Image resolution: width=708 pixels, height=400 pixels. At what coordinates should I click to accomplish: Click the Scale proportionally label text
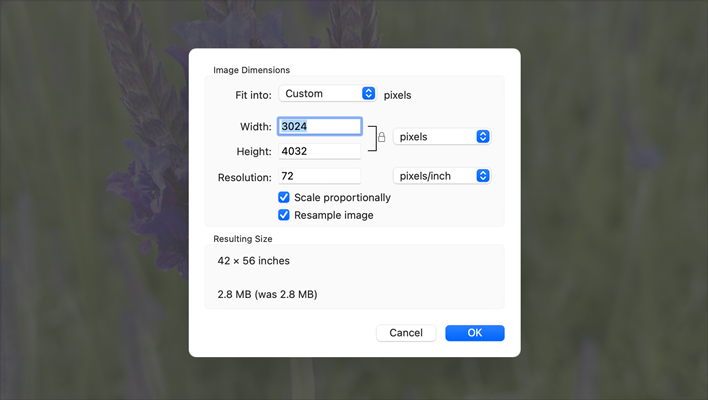pos(342,198)
